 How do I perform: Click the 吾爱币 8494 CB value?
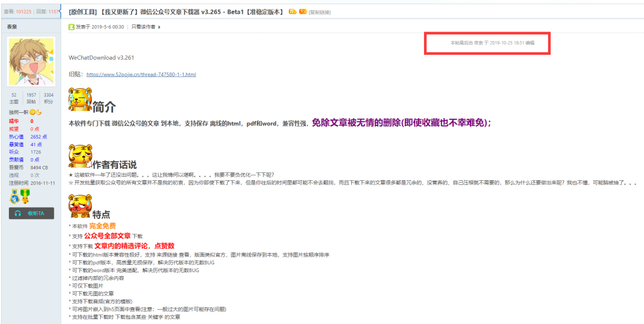pyautogui.click(x=39, y=168)
